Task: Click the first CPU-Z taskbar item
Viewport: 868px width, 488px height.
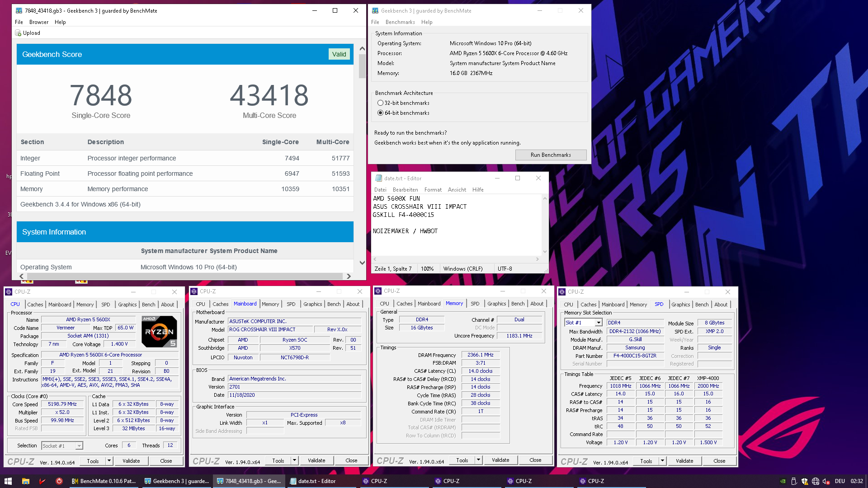Action: click(393, 481)
